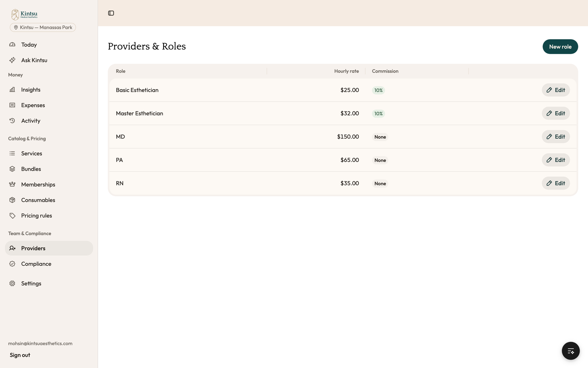Screen dimensions: 588x368
Task: Click the Today gauge icon
Action: point(12,45)
